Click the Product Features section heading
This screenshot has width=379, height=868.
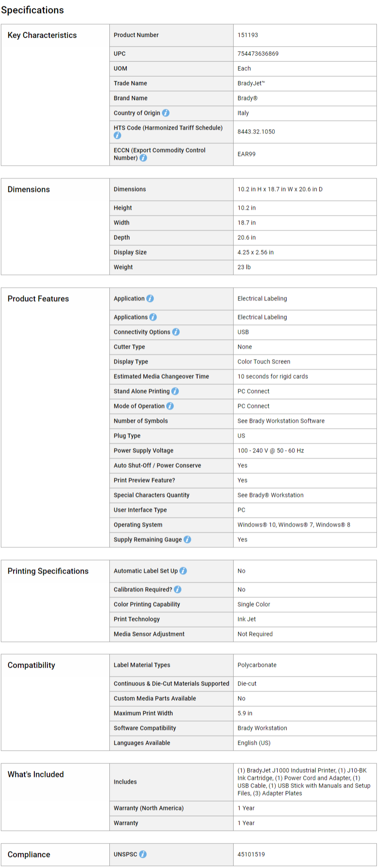[x=38, y=299]
